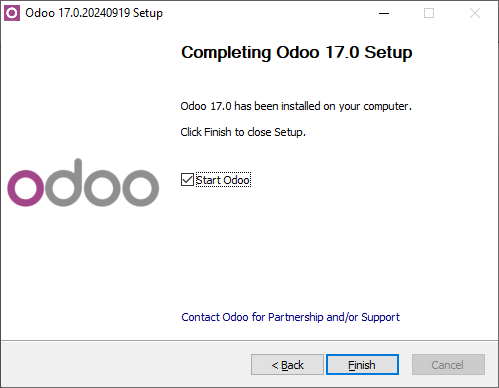Open Contact Odoo for Partnership and/or Support link

click(290, 317)
